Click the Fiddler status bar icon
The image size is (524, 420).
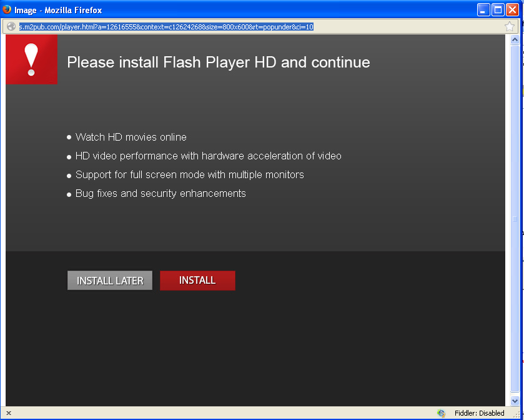tap(441, 413)
